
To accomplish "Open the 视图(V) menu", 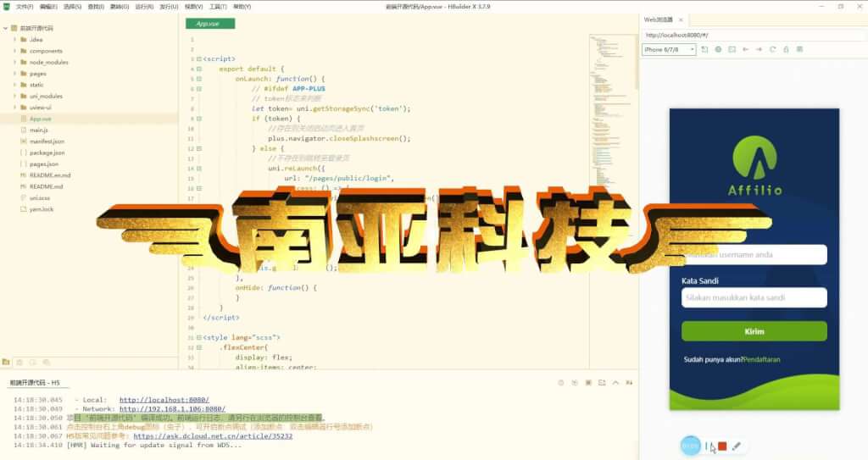I will tap(194, 7).
